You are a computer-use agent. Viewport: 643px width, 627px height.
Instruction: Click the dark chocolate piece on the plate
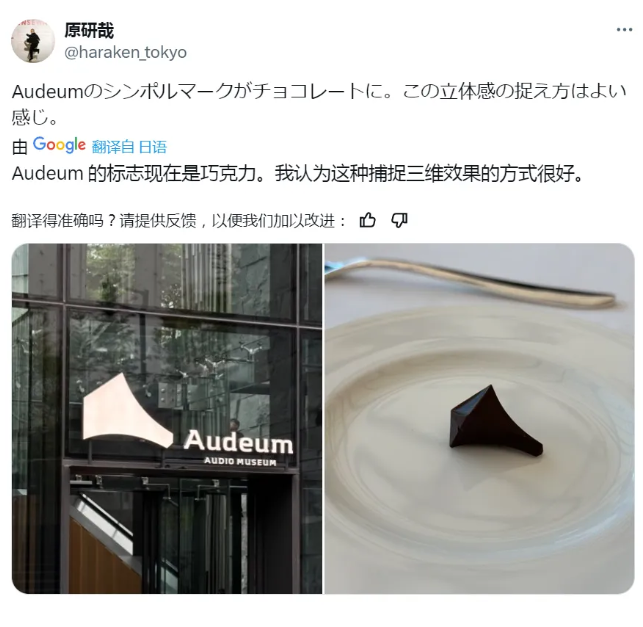pyautogui.click(x=494, y=422)
